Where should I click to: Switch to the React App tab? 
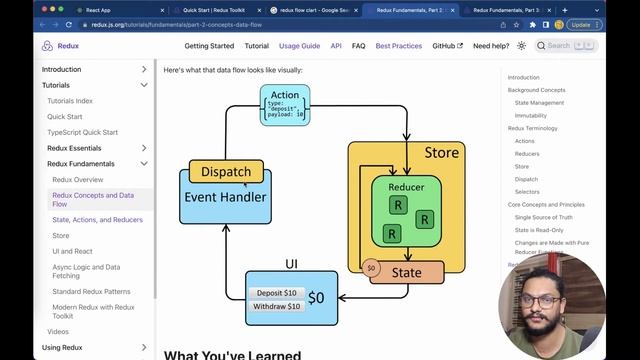click(120, 10)
